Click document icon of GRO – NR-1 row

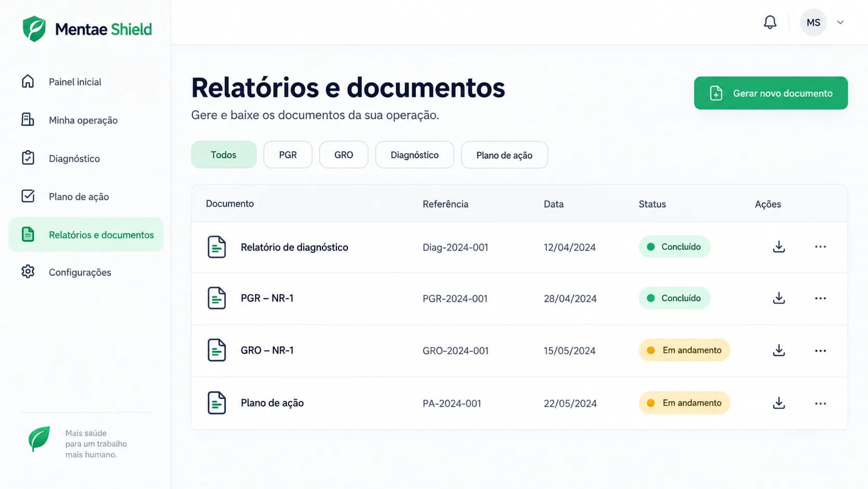tap(216, 350)
